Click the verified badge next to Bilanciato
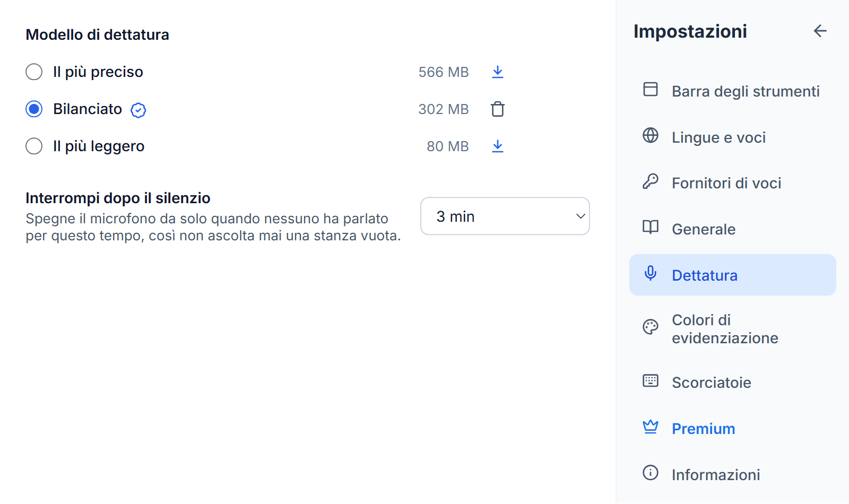 [138, 110]
